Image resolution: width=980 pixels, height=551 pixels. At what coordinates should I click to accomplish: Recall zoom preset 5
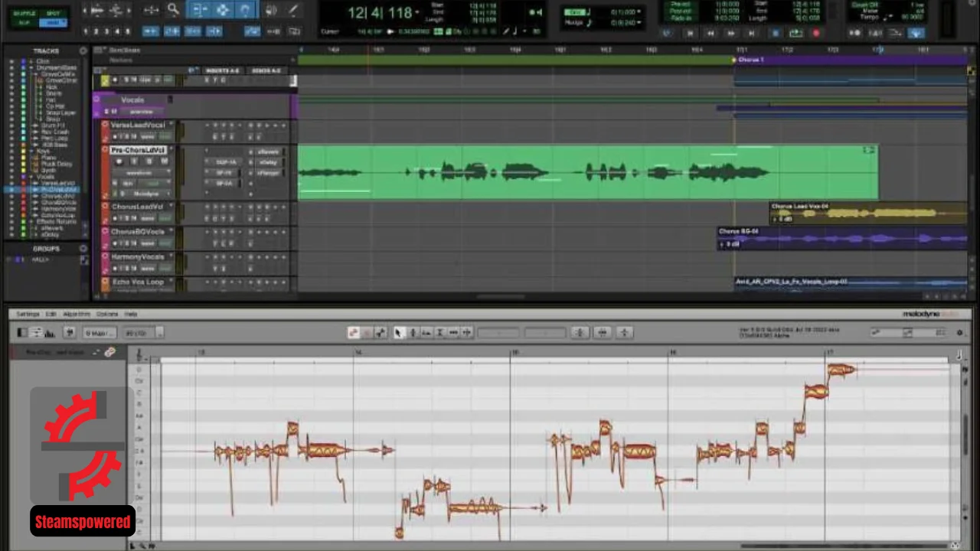click(x=128, y=31)
